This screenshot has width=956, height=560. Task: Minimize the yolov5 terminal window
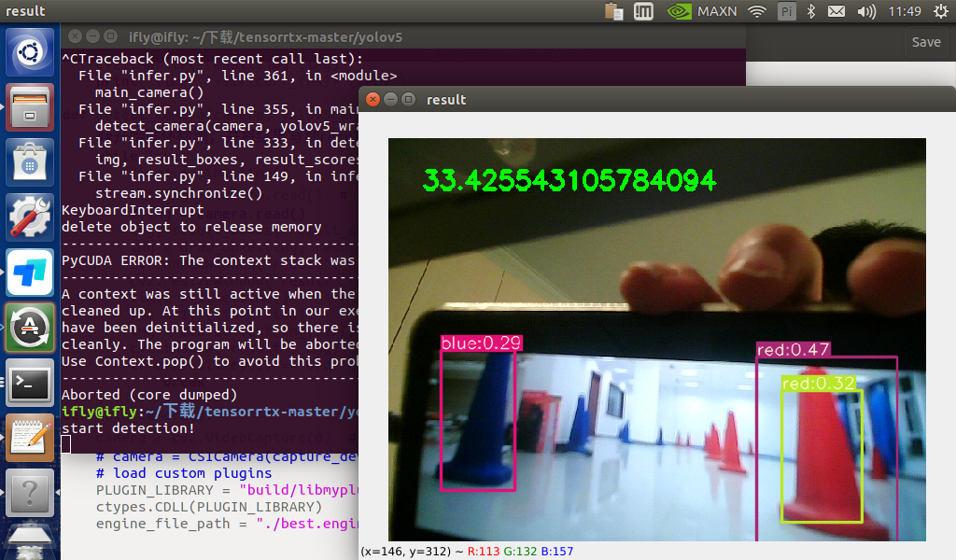(x=92, y=36)
